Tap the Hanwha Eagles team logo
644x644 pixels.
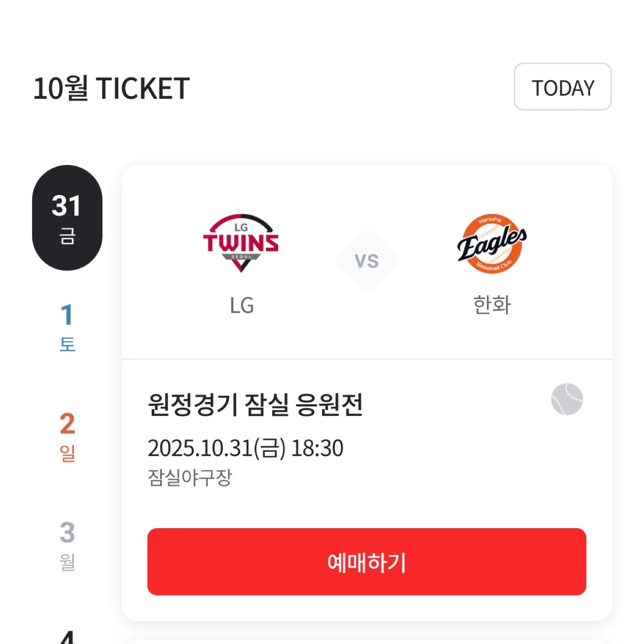pyautogui.click(x=491, y=243)
